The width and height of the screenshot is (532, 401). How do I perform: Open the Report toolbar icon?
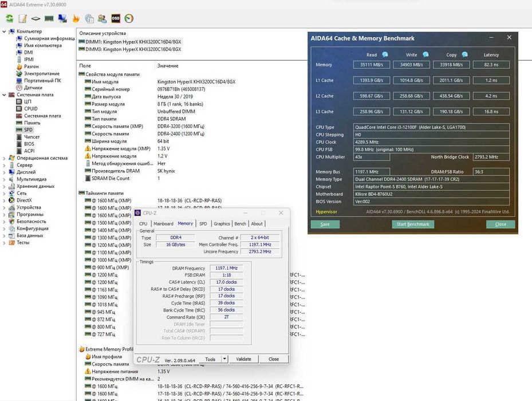coord(22,18)
